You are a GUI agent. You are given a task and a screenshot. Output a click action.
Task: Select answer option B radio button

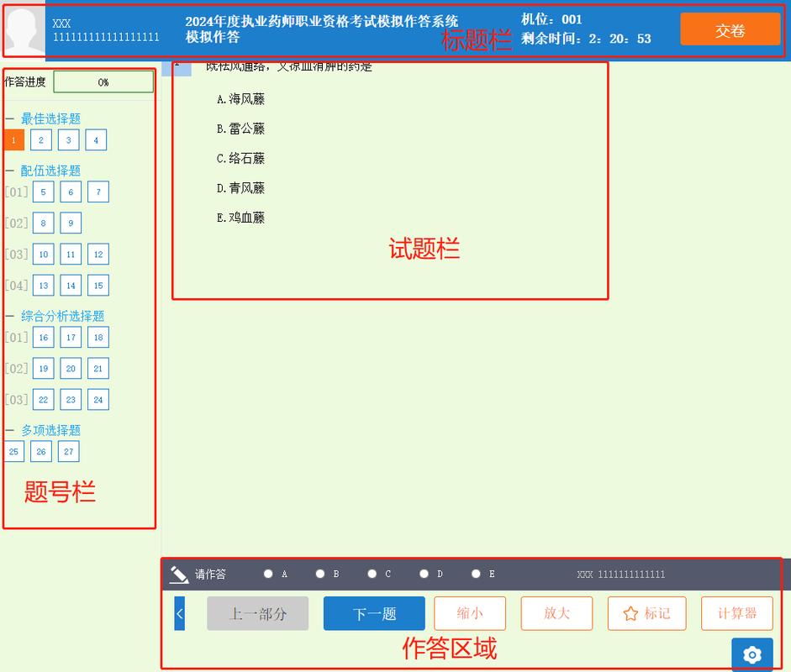[x=319, y=574]
